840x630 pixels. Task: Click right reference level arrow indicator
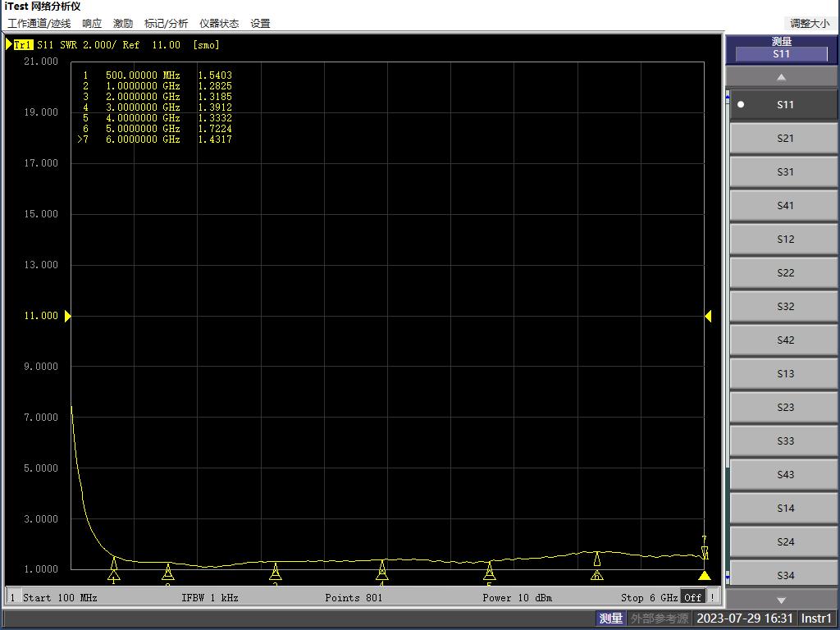(708, 316)
